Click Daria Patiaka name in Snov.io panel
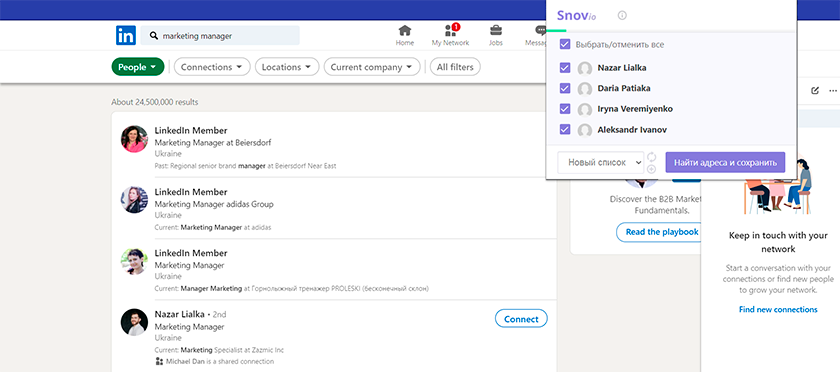The height and width of the screenshot is (372, 840). tap(624, 88)
